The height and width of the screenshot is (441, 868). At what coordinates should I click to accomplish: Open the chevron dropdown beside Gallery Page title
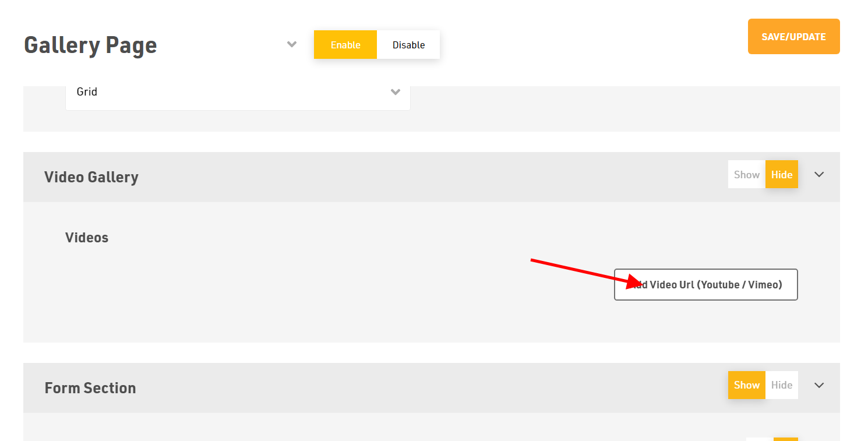pyautogui.click(x=292, y=44)
